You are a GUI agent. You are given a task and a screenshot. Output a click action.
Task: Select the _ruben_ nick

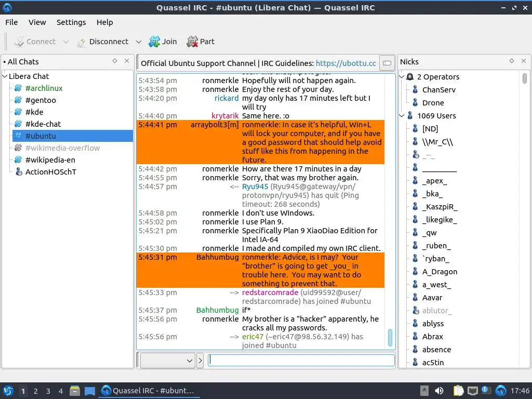tap(436, 246)
